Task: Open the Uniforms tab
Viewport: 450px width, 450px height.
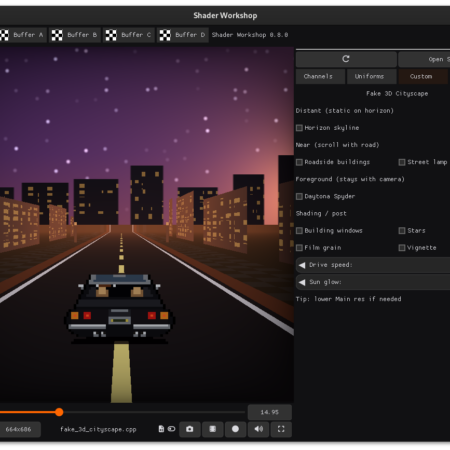Action: [x=372, y=76]
